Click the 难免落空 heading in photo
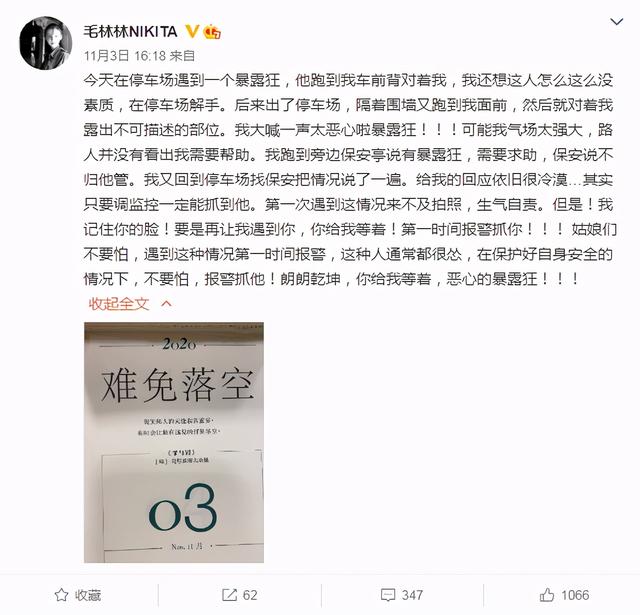The image size is (640, 615). 177,385
